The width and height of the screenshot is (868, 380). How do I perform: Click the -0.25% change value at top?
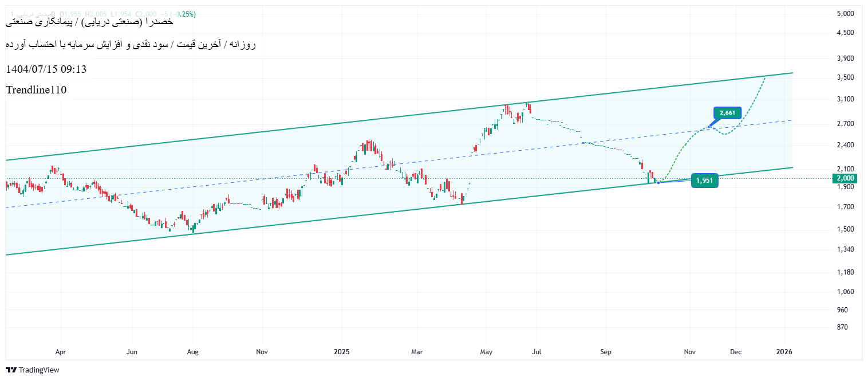[186, 14]
